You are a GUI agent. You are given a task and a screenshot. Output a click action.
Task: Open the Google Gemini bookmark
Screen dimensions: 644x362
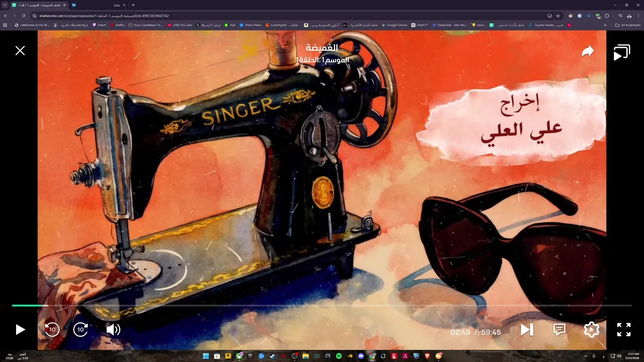pos(394,25)
